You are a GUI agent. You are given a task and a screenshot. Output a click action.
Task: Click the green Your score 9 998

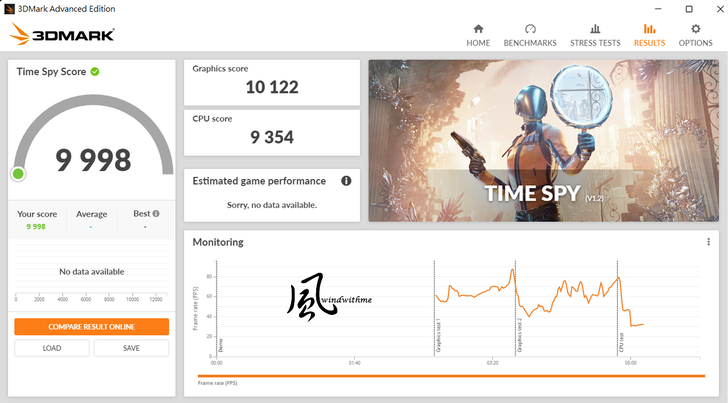click(36, 227)
